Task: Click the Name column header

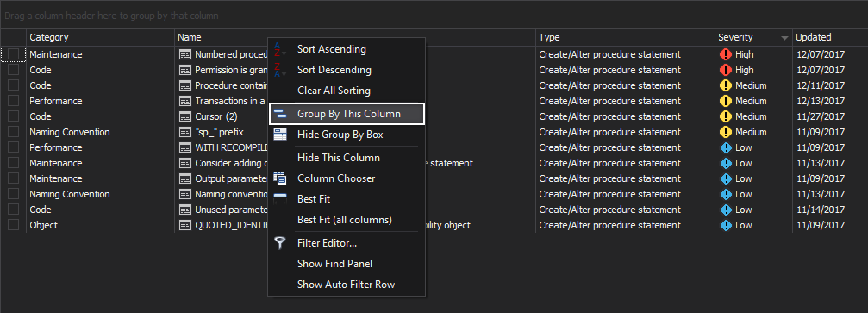Action: pyautogui.click(x=355, y=37)
